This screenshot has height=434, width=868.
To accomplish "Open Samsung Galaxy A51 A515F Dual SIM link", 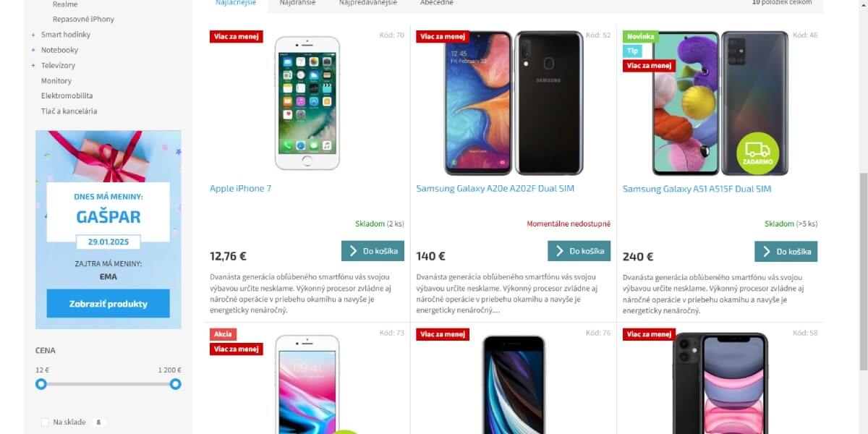I will pos(697,189).
